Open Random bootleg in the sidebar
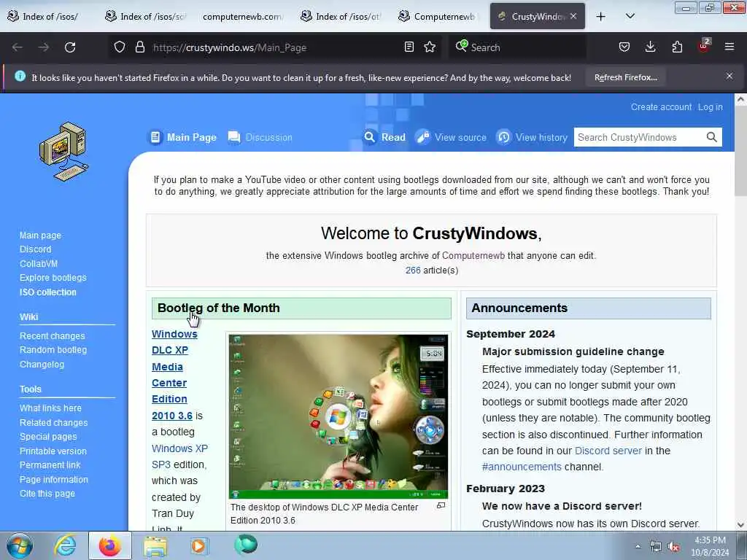 (x=53, y=350)
